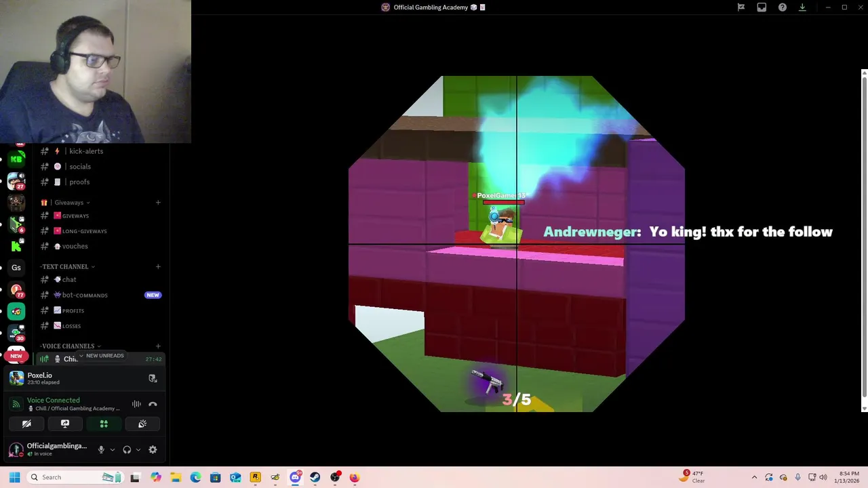
Task: Click the red NEW server-list badge
Action: click(16, 356)
